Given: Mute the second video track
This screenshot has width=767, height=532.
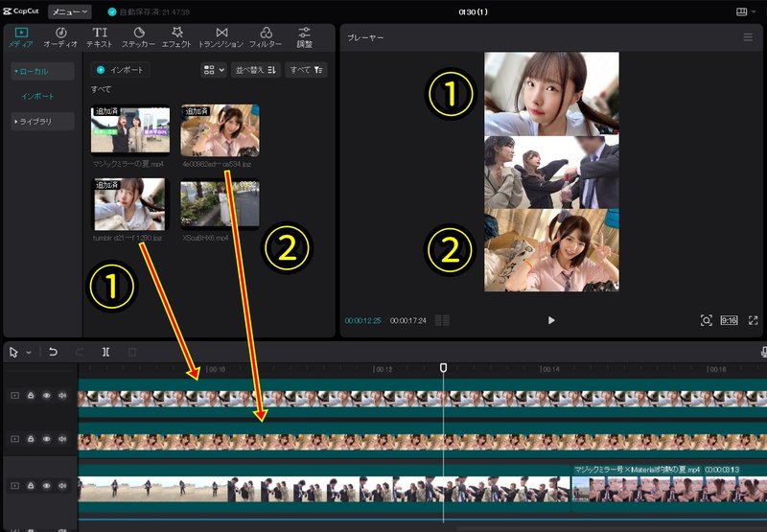Looking at the screenshot, I should click(62, 439).
